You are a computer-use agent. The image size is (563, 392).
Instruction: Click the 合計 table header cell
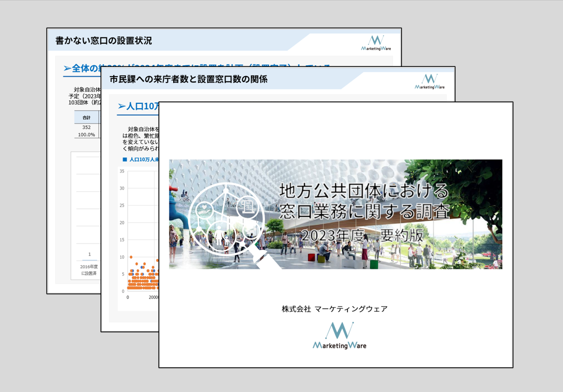pyautogui.click(x=86, y=117)
